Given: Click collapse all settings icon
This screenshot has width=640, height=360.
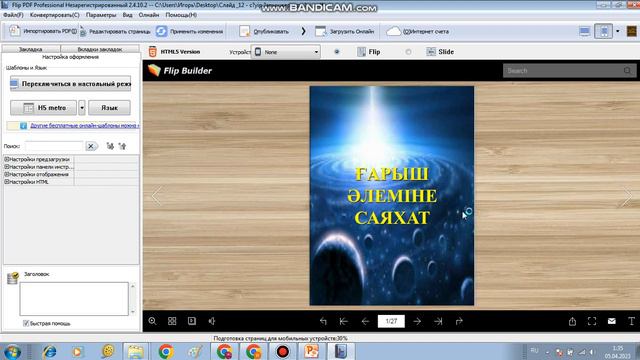Looking at the screenshot, I should coord(122,146).
